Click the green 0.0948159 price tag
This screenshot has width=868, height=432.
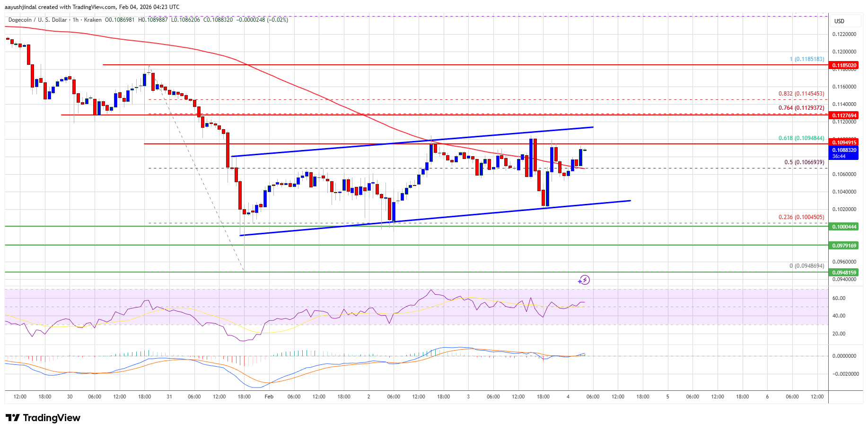[844, 273]
